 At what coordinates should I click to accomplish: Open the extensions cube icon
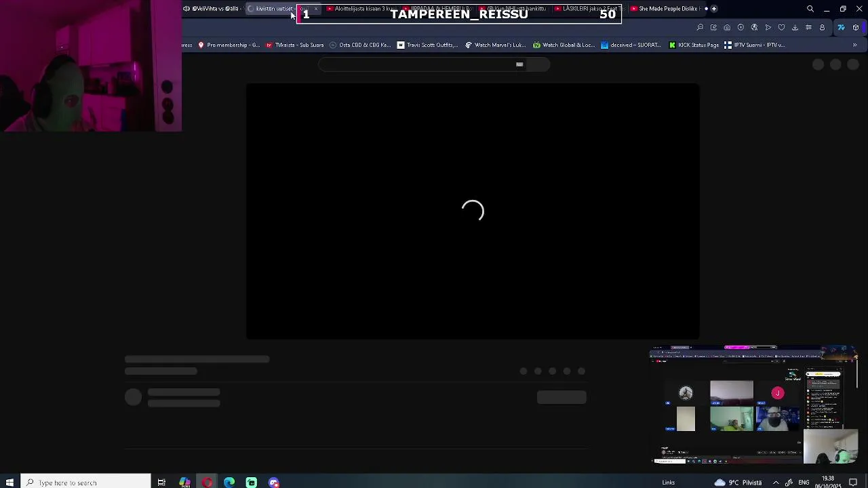coord(856,28)
